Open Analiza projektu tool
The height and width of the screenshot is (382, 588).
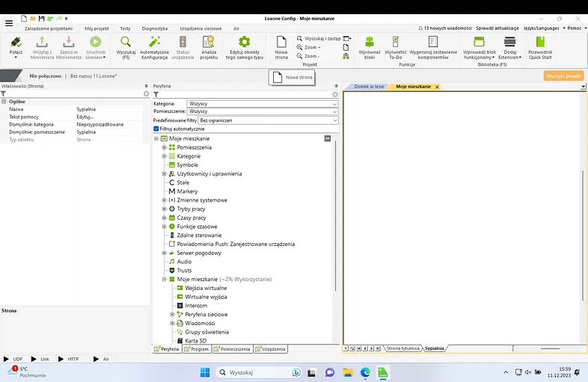(209, 48)
